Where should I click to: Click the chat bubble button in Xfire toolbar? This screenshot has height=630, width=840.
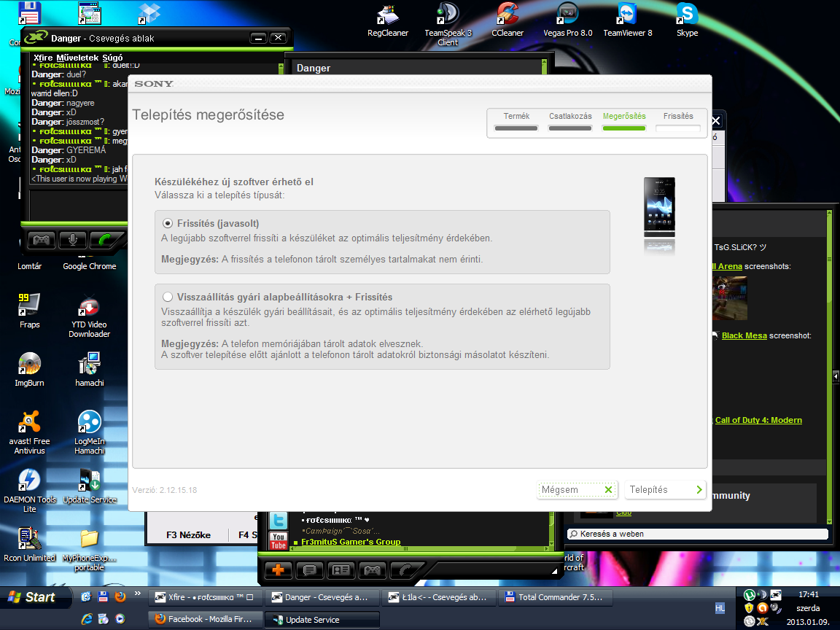point(310,570)
